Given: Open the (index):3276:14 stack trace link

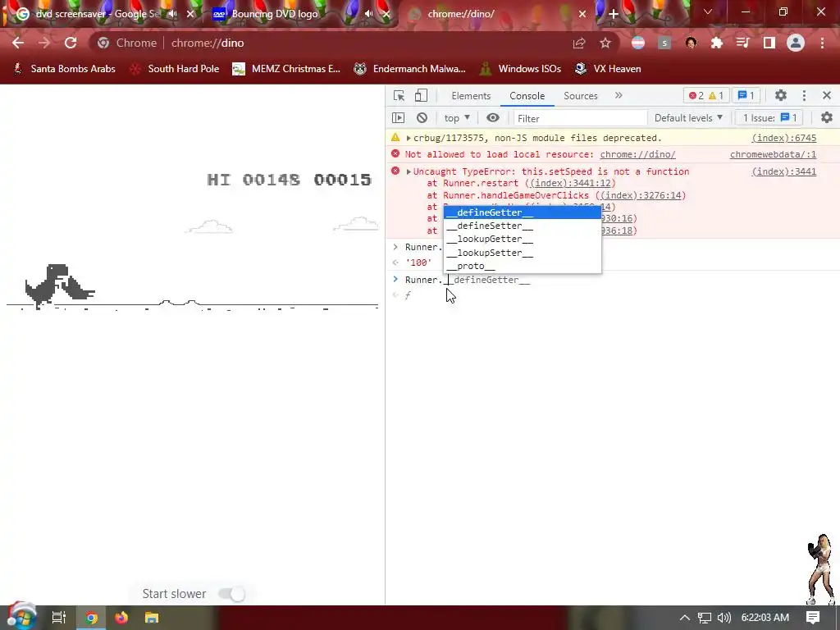Looking at the screenshot, I should point(640,195).
